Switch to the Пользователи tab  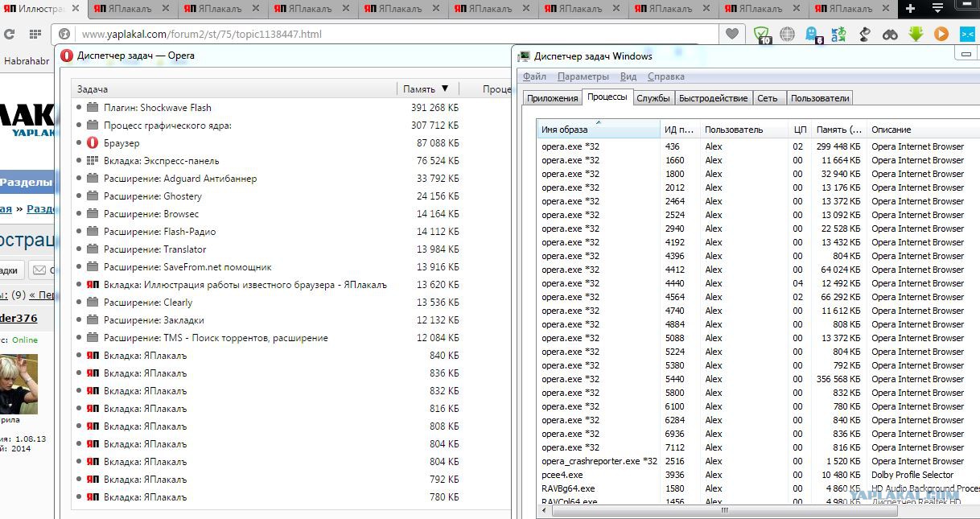click(x=820, y=98)
